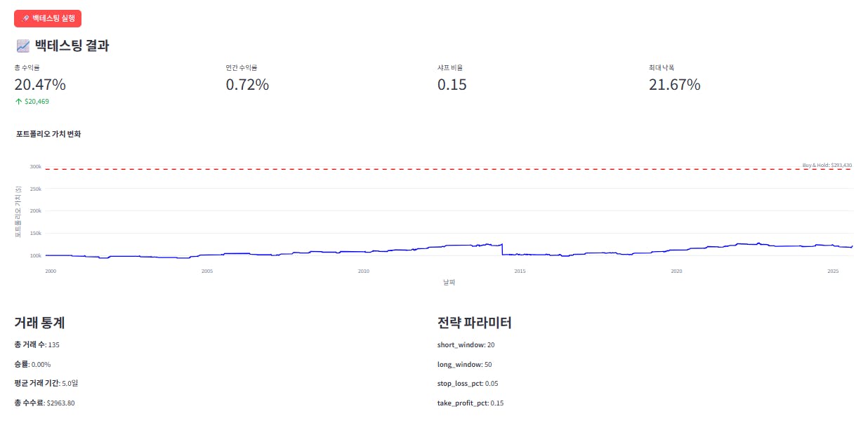Click the rocket icon on the run button

pos(25,18)
